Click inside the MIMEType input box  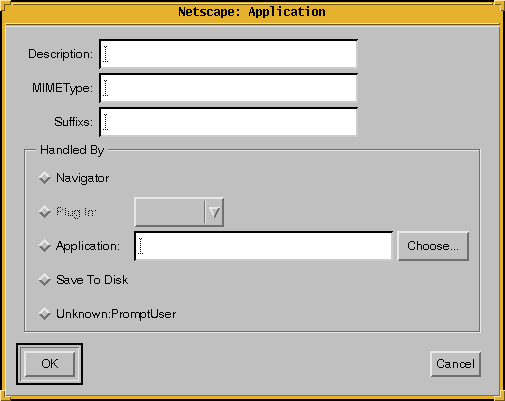228,88
